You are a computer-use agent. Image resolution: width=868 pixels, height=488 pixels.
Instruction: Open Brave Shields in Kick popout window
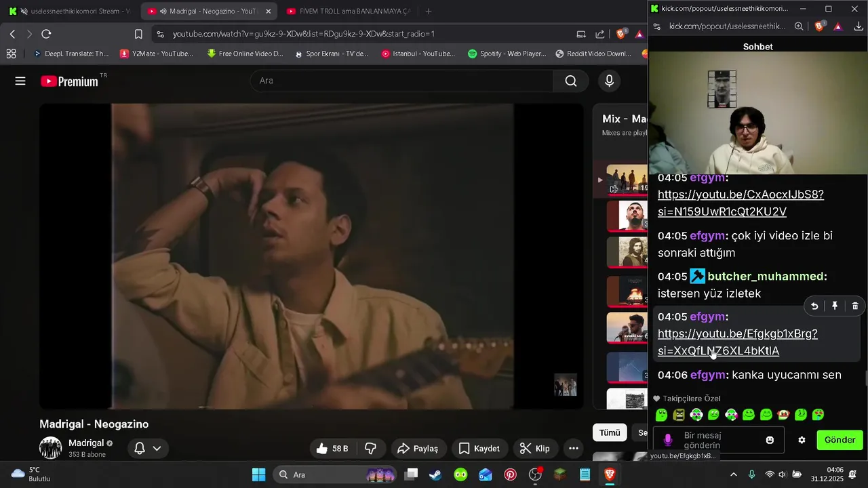pos(819,26)
